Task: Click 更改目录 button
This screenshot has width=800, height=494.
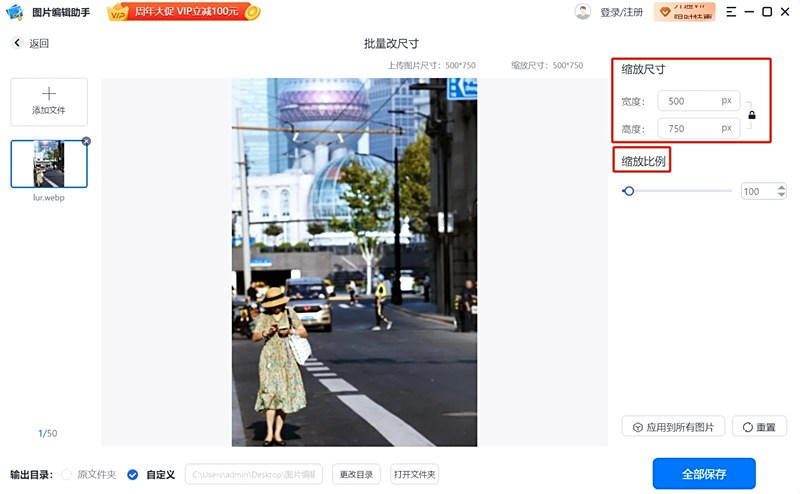Action: point(356,475)
